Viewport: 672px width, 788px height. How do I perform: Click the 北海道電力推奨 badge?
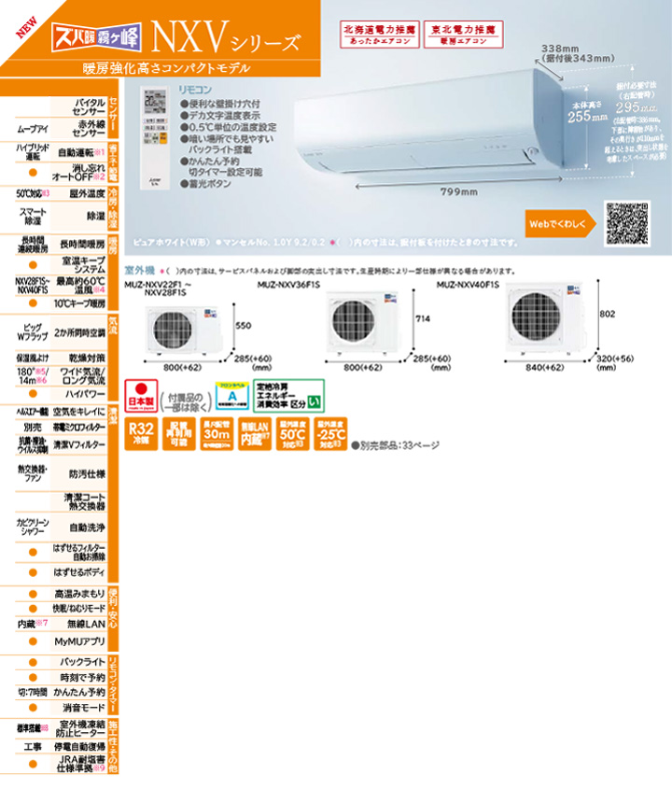point(380,35)
